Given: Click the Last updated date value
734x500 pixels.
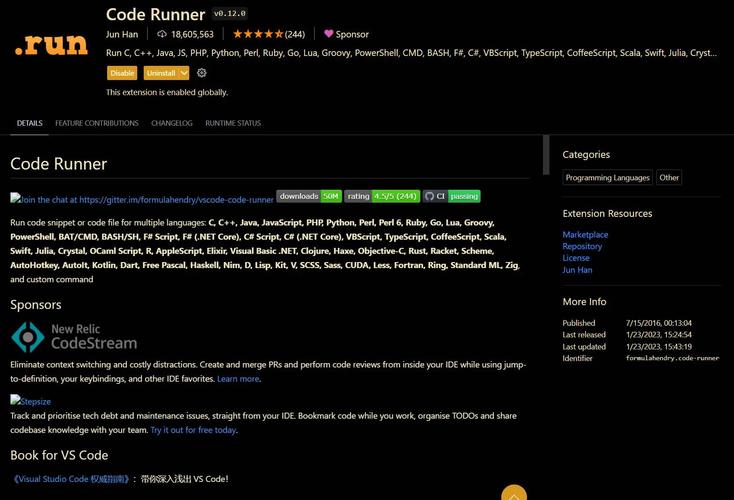Looking at the screenshot, I should 659,347.
